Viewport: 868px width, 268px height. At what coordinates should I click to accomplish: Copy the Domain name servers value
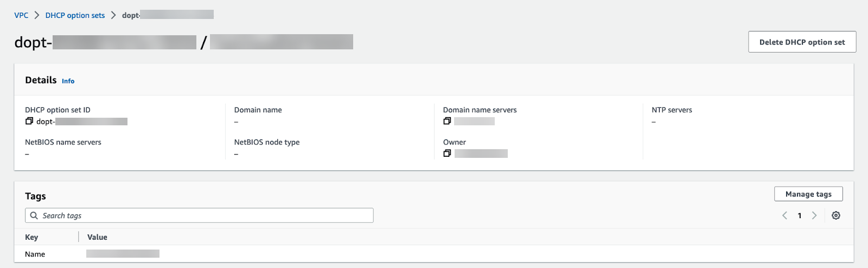click(447, 122)
